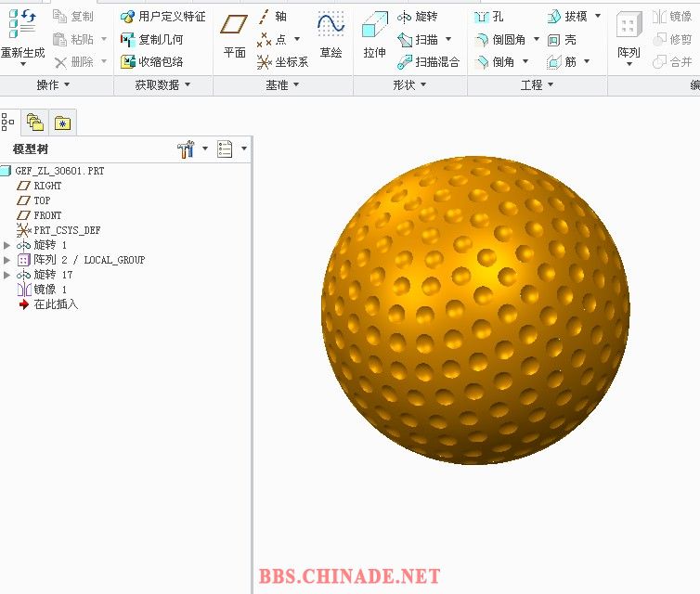Screen dimensions: 700x594
Task: Select the Rib (筋) tool
Action: [562, 61]
